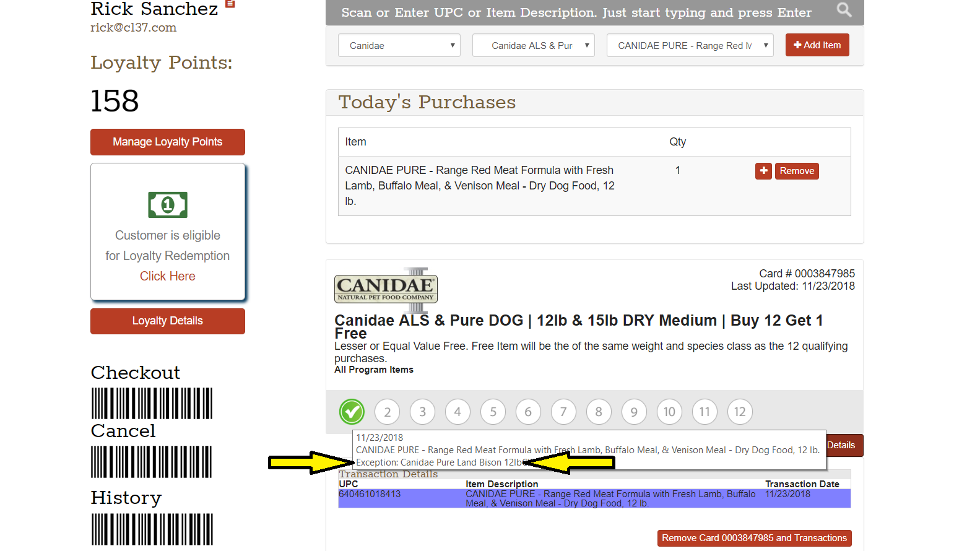Click the search magnifier icon

click(x=844, y=10)
